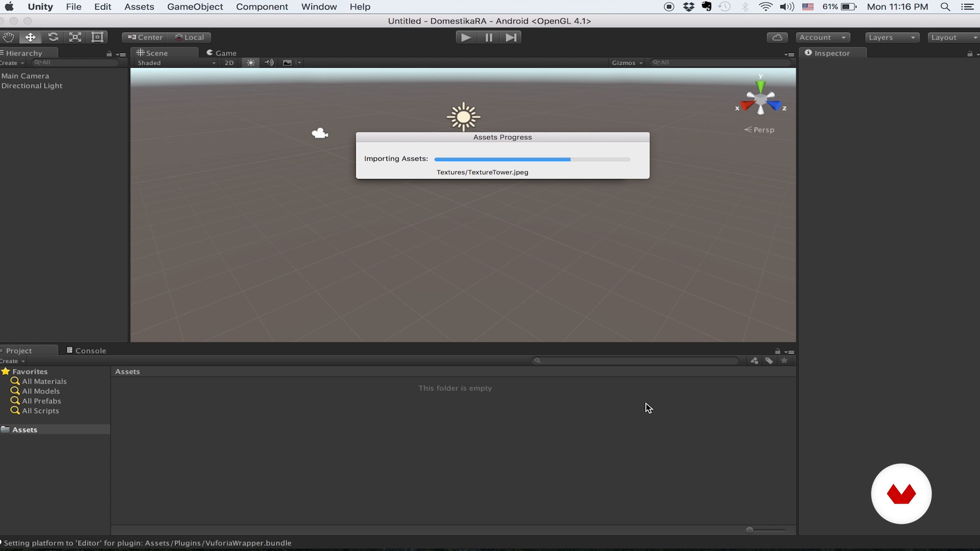
Task: Select the Scale tool
Action: tap(75, 37)
